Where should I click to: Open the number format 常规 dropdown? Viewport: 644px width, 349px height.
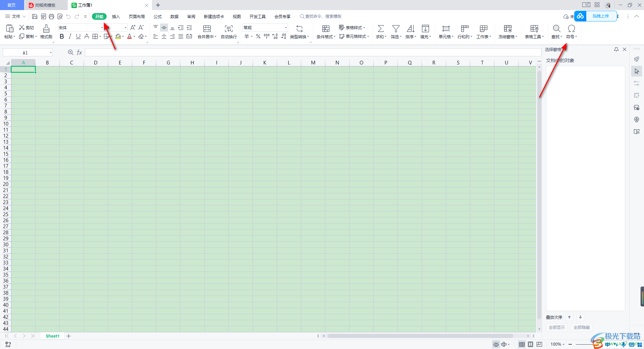pyautogui.click(x=286, y=28)
